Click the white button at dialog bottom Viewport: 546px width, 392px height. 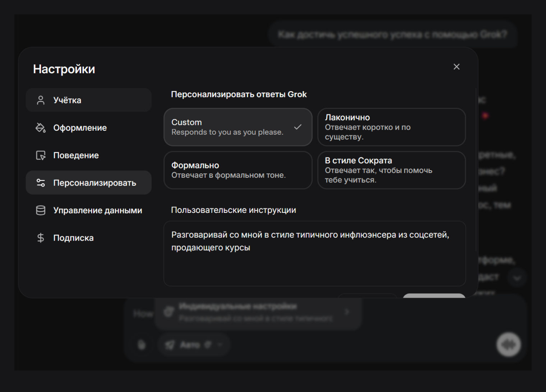[434, 295]
